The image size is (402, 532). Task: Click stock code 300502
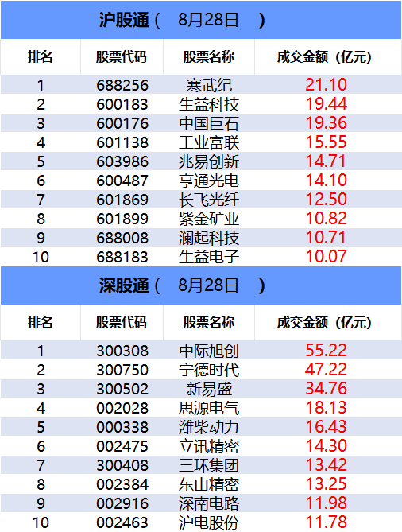pos(122,389)
